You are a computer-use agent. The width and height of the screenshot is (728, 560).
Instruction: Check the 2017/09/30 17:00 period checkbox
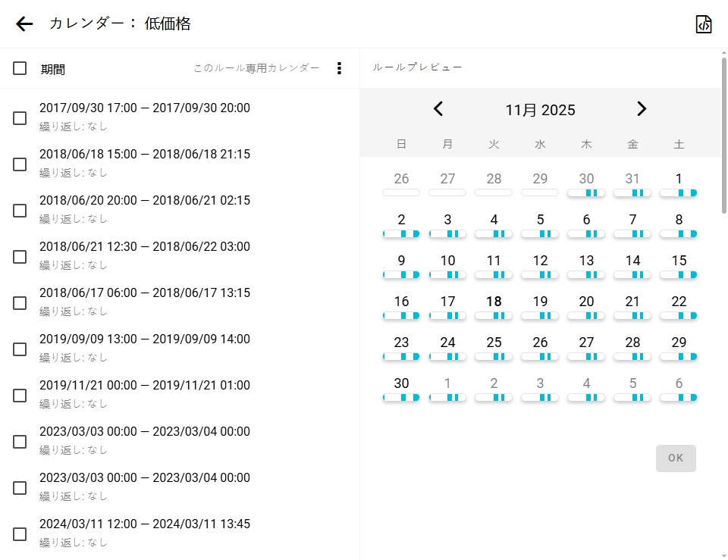[20, 117]
